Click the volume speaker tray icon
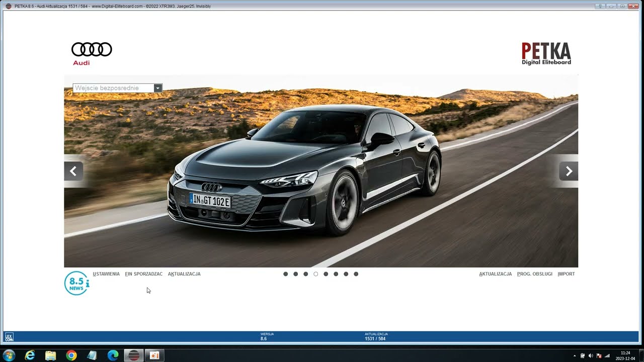Image resolution: width=644 pixels, height=362 pixels. click(x=591, y=356)
